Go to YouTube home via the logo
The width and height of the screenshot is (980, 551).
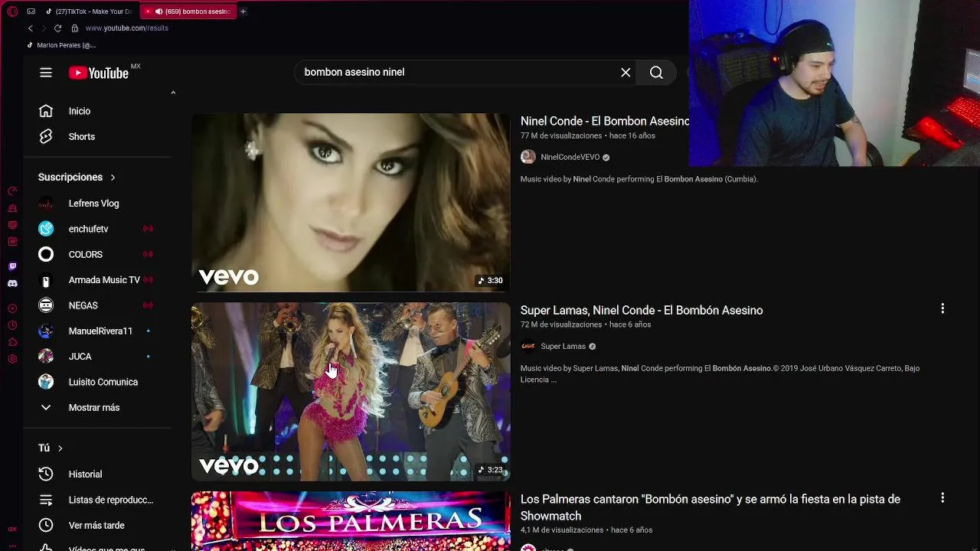click(x=99, y=73)
